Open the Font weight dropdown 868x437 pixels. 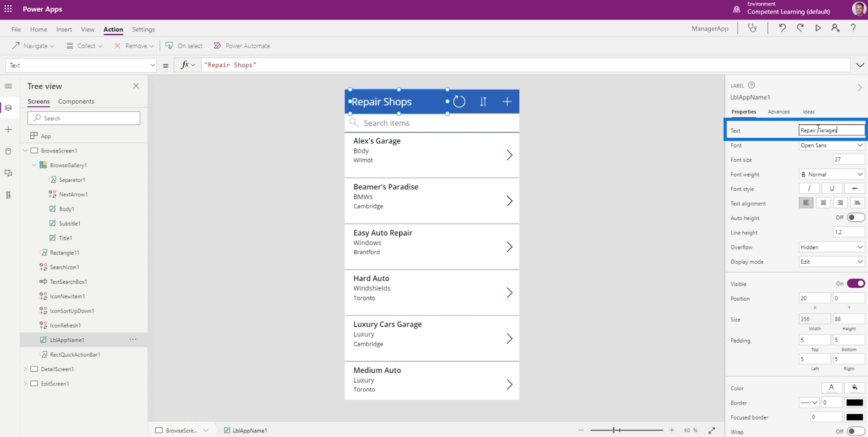[832, 174]
